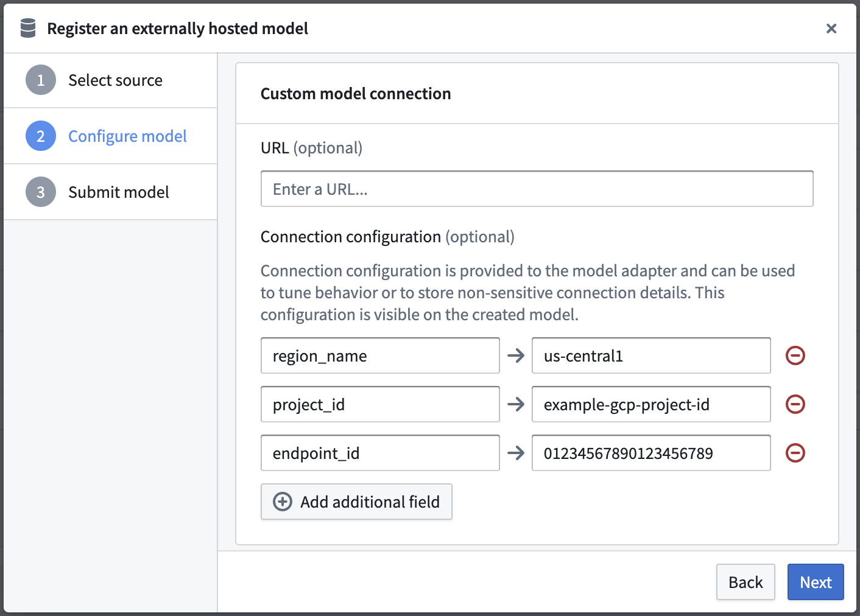
Task: Edit the 01234567890123456789 value field
Action: [x=651, y=453]
